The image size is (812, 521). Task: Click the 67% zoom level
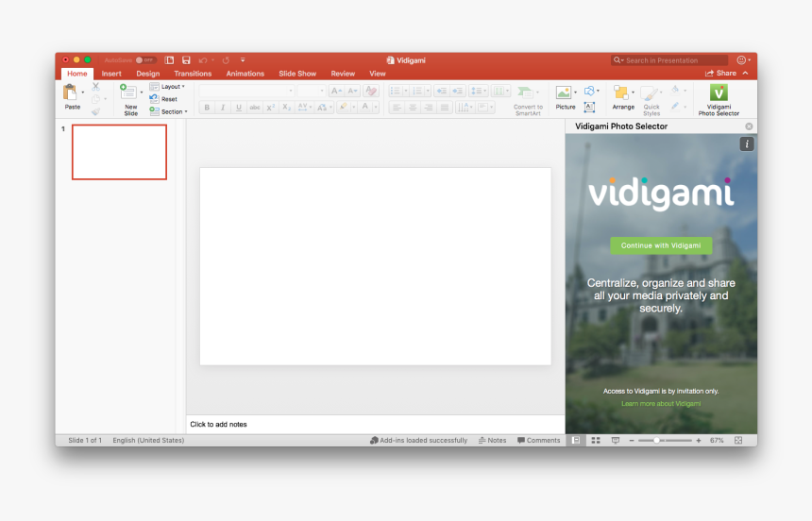pyautogui.click(x=717, y=440)
